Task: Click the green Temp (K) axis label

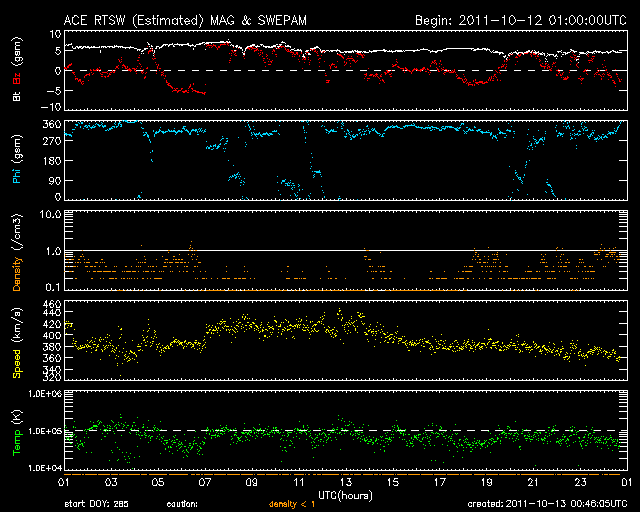Action: coord(17,428)
